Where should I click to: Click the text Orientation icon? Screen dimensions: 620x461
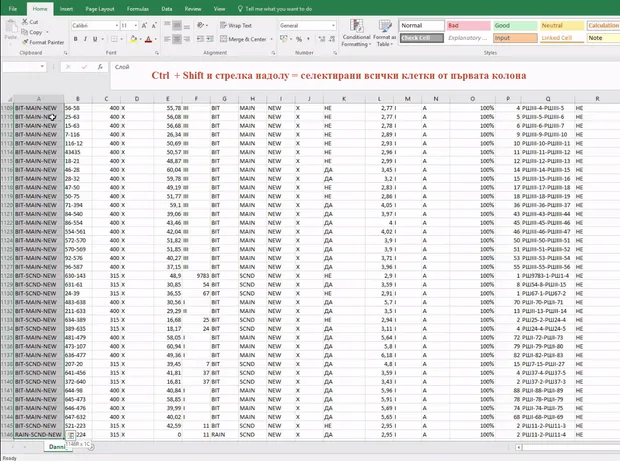coord(200,25)
